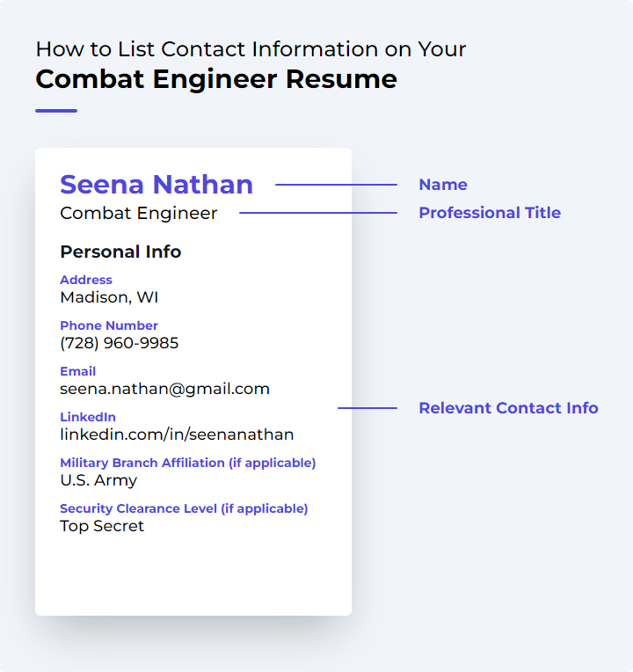Click the Name annotation label
Screen dimensions: 633x672
click(x=443, y=185)
